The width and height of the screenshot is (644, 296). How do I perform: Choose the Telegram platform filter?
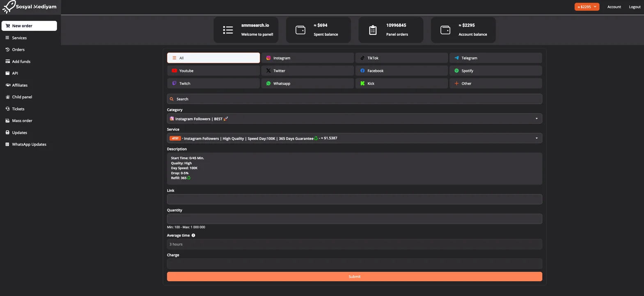point(495,58)
